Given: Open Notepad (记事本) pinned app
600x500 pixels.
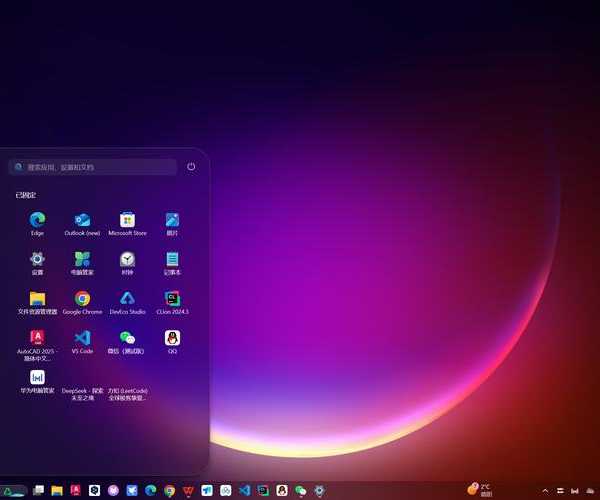Looking at the screenshot, I should coord(172,263).
